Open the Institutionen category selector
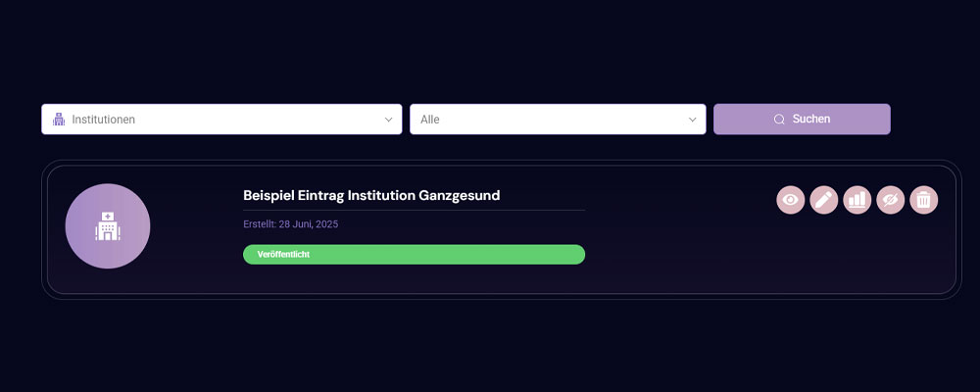 point(221,119)
